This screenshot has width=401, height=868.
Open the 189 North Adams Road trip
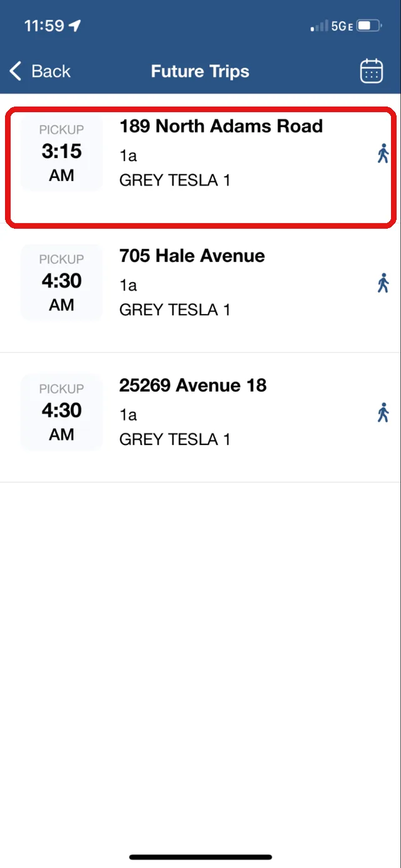pyautogui.click(x=200, y=166)
